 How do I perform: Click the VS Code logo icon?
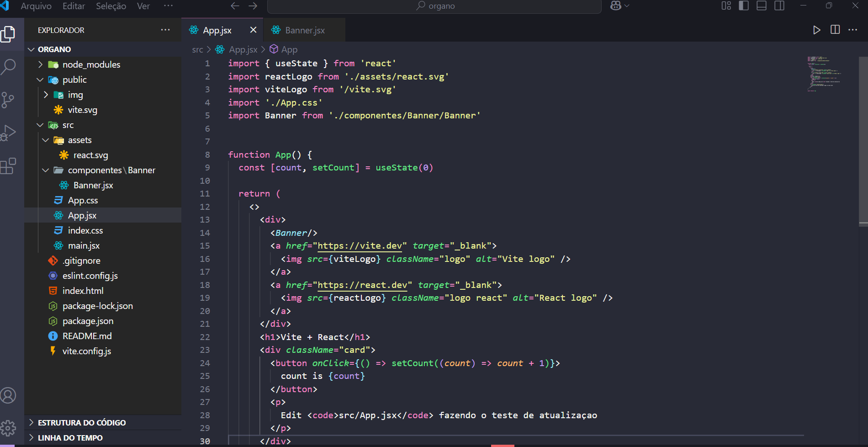pos(5,5)
